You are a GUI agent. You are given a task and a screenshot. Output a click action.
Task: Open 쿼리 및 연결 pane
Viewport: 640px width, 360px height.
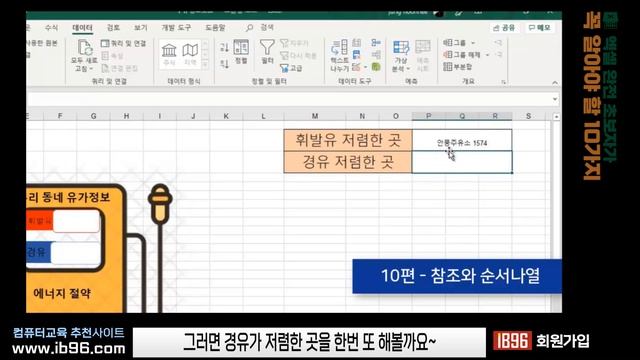124,43
